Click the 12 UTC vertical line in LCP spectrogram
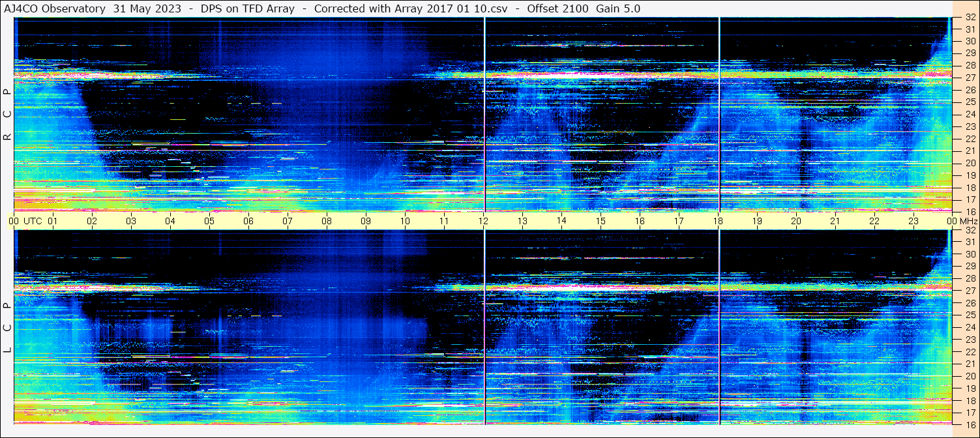This screenshot has width=980, height=438. pyautogui.click(x=485, y=327)
